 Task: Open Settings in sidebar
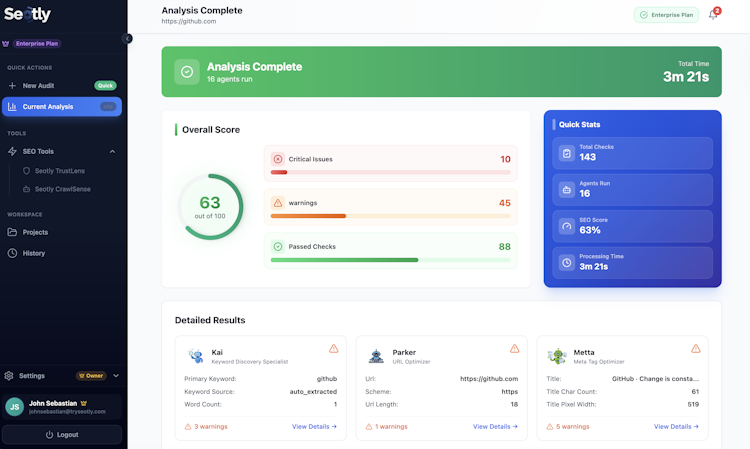pos(32,376)
